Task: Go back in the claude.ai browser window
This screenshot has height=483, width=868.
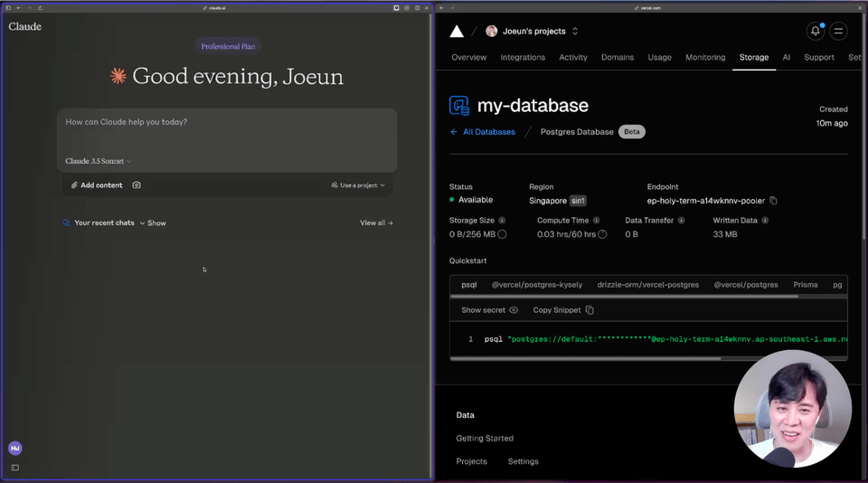Action: point(19,8)
